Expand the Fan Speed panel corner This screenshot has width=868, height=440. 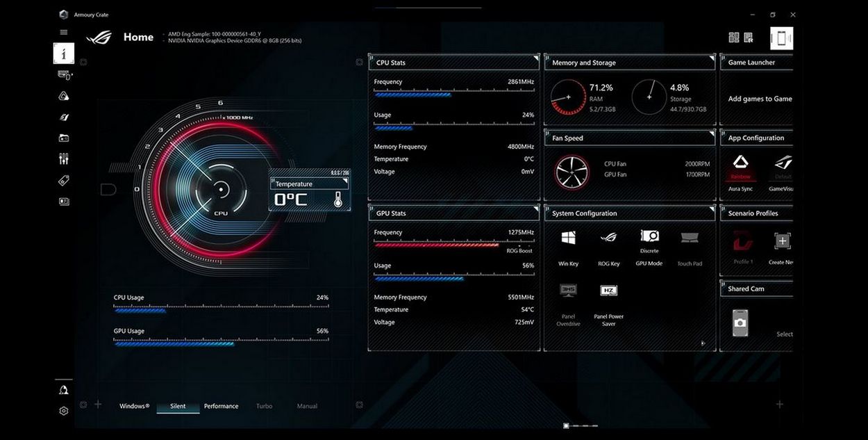pyautogui.click(x=711, y=136)
